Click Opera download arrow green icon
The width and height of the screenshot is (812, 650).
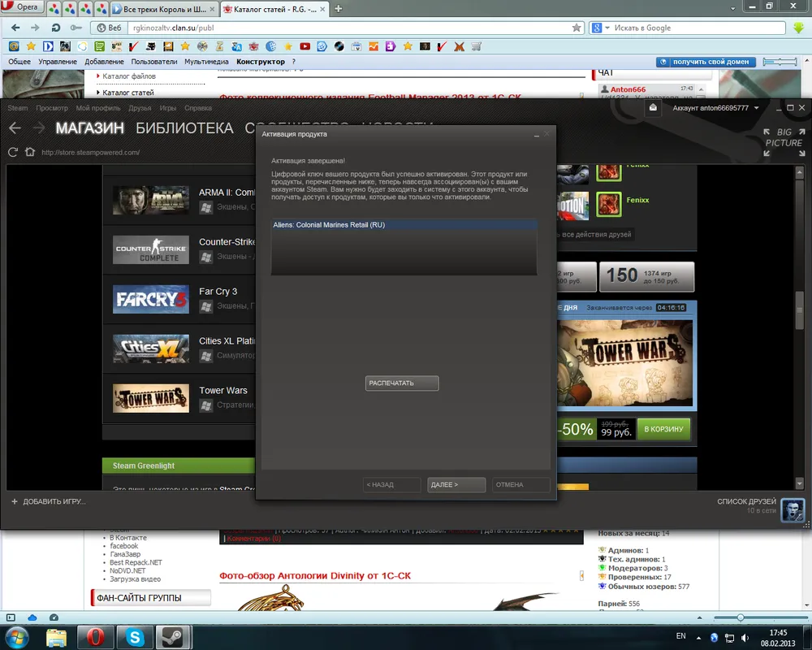(799, 28)
